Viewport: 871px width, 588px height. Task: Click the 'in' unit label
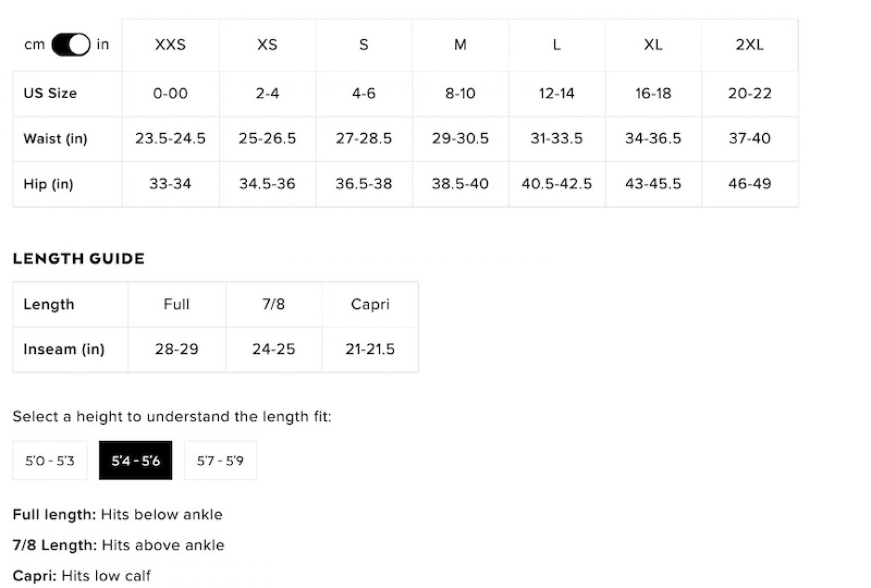tap(103, 45)
